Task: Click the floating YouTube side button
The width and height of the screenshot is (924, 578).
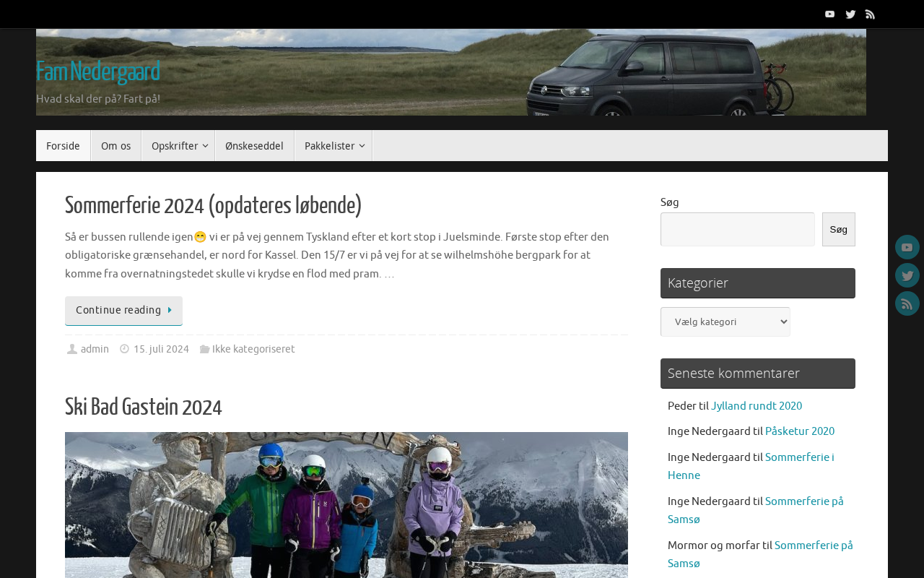Action: click(907, 247)
